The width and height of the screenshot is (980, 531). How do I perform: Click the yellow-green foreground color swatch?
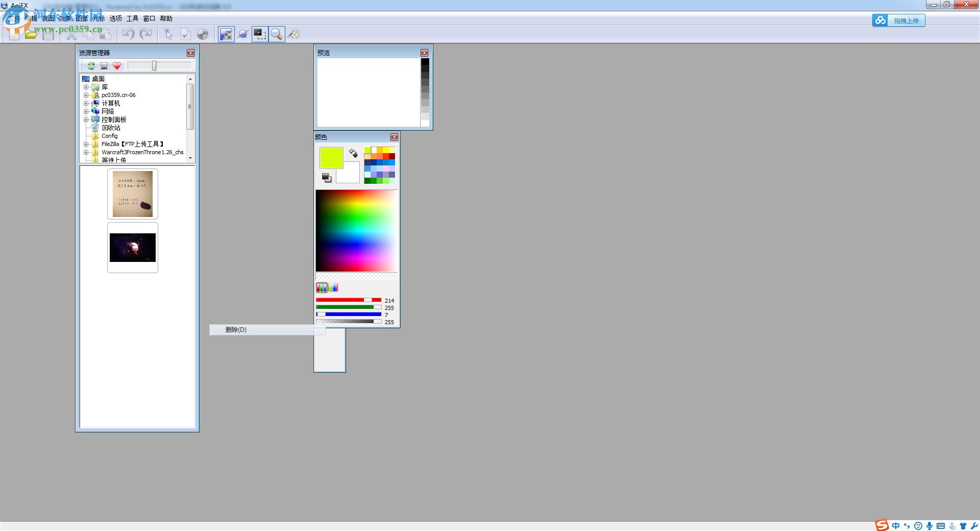331,158
